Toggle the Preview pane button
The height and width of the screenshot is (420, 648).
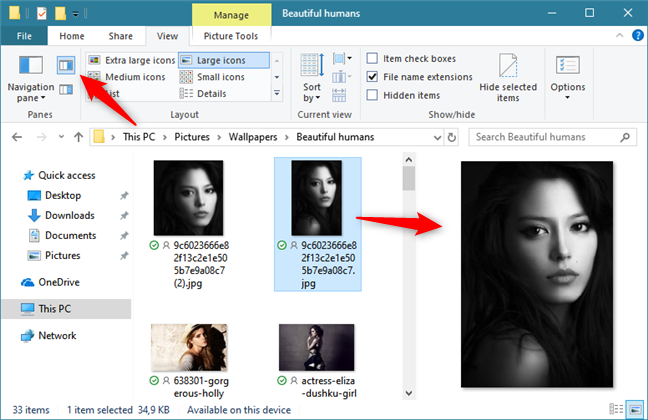66,65
